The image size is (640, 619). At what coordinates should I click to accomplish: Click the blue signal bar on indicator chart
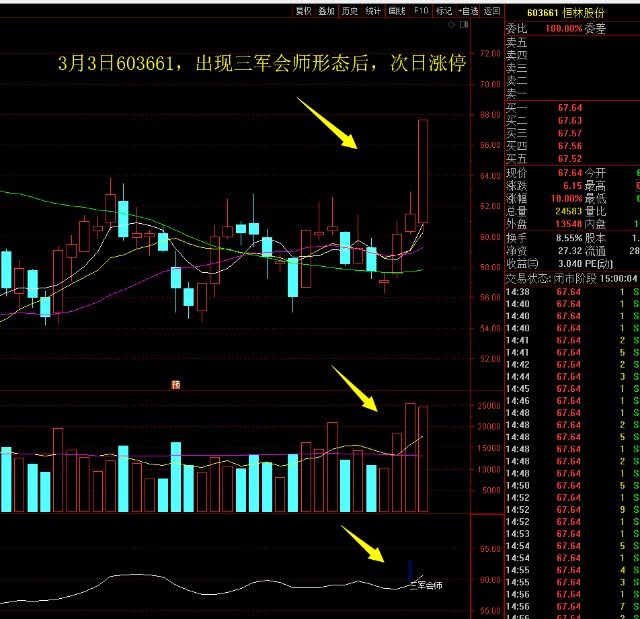tap(410, 569)
